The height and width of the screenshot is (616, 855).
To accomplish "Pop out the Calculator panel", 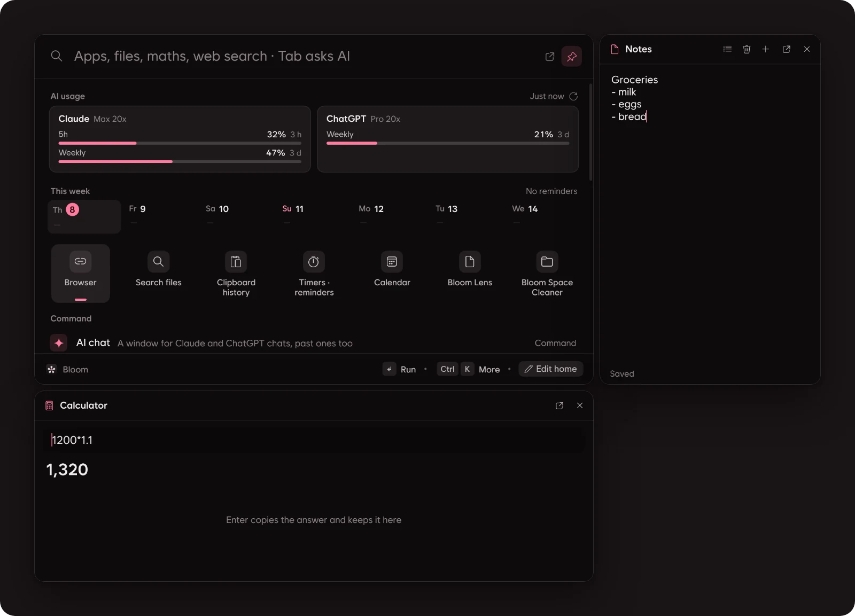I will (559, 406).
